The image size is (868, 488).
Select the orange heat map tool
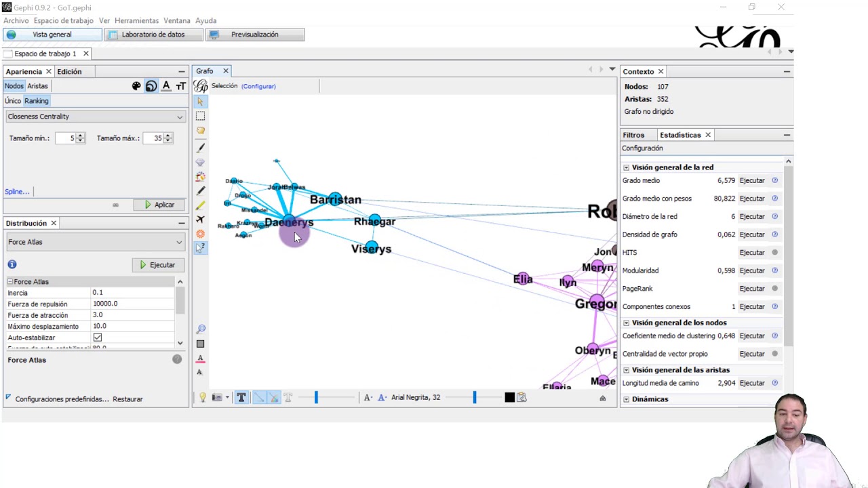tap(200, 234)
